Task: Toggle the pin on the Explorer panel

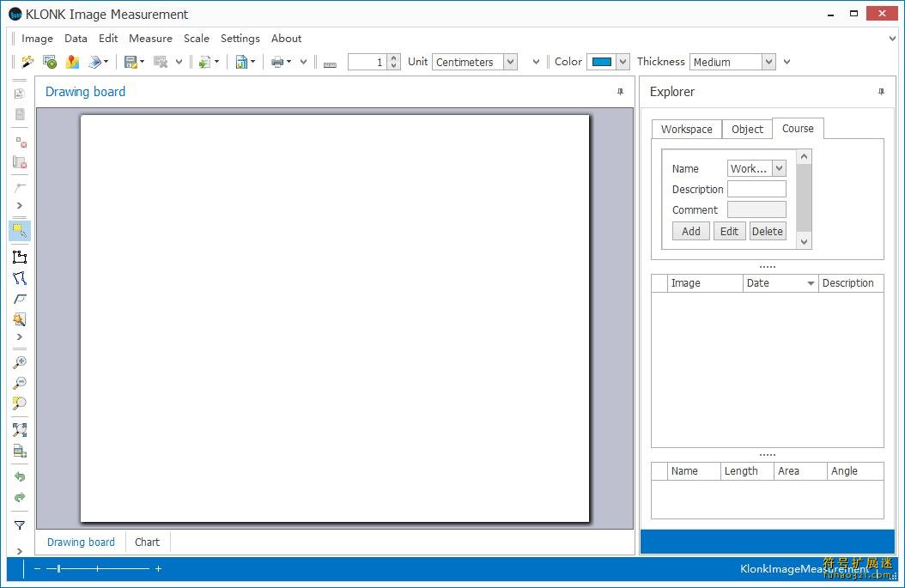Action: [880, 92]
